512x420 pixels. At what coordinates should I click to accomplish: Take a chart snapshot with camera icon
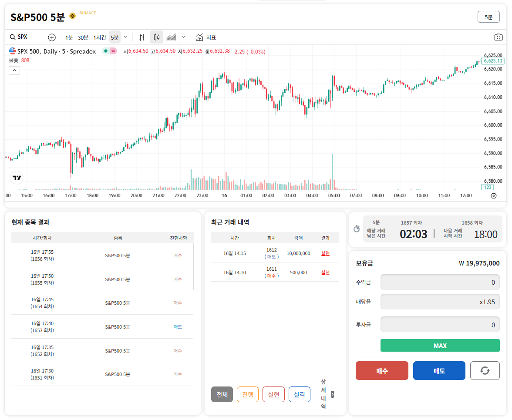click(498, 37)
